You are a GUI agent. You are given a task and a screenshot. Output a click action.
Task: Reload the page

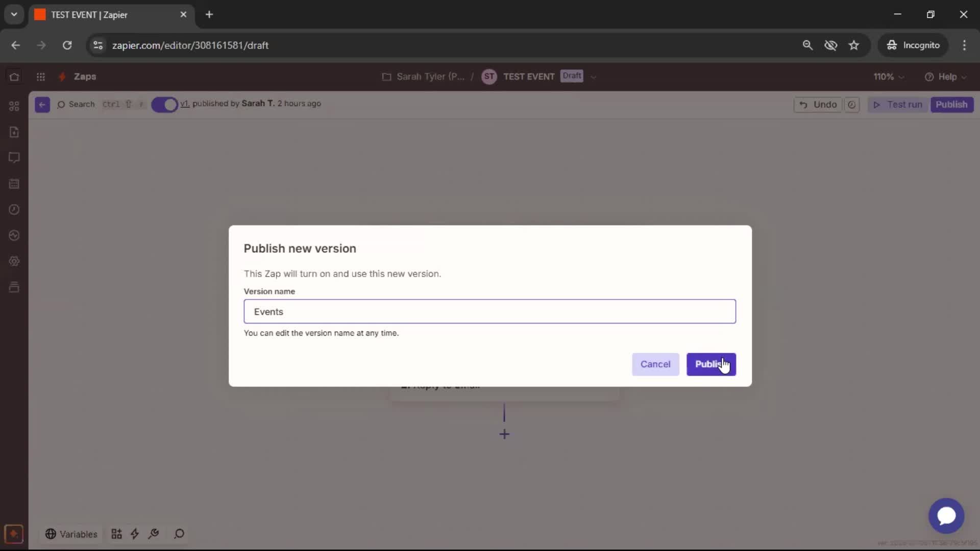click(x=67, y=45)
